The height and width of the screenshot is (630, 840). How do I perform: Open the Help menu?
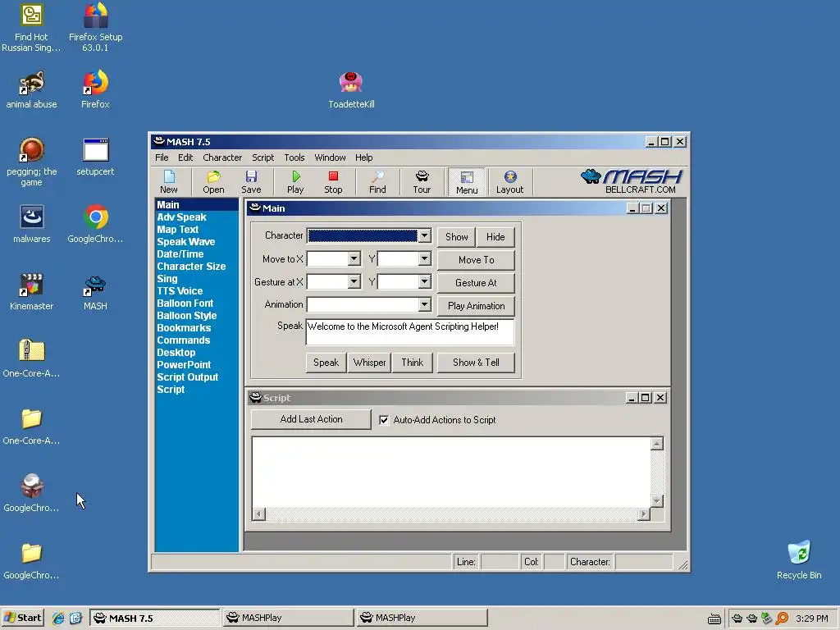(x=363, y=157)
